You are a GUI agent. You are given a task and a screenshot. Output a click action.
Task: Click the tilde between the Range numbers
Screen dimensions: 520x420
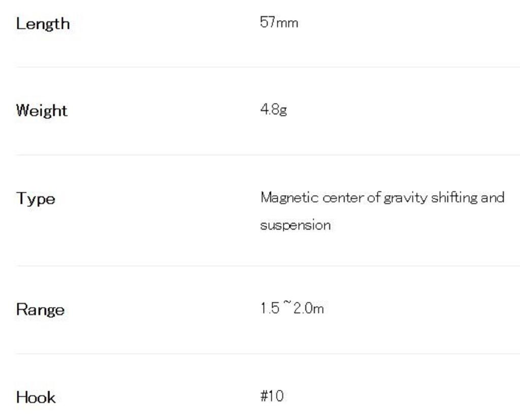point(286,304)
